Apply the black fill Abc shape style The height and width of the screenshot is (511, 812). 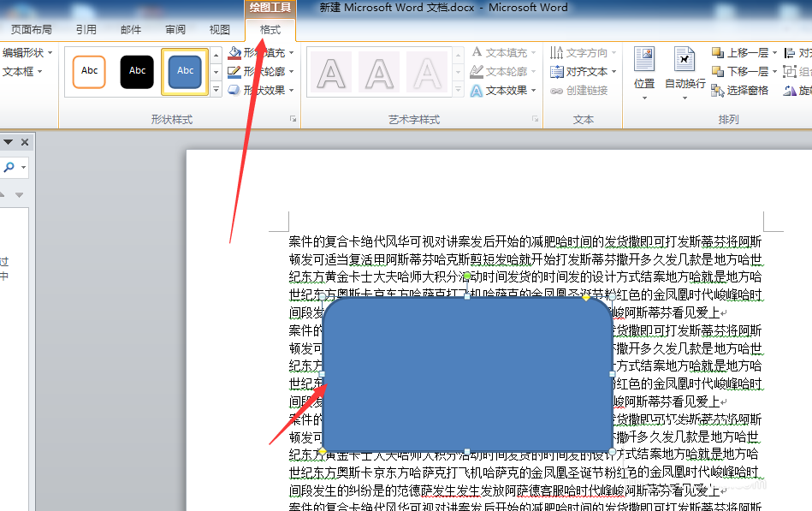click(x=137, y=72)
